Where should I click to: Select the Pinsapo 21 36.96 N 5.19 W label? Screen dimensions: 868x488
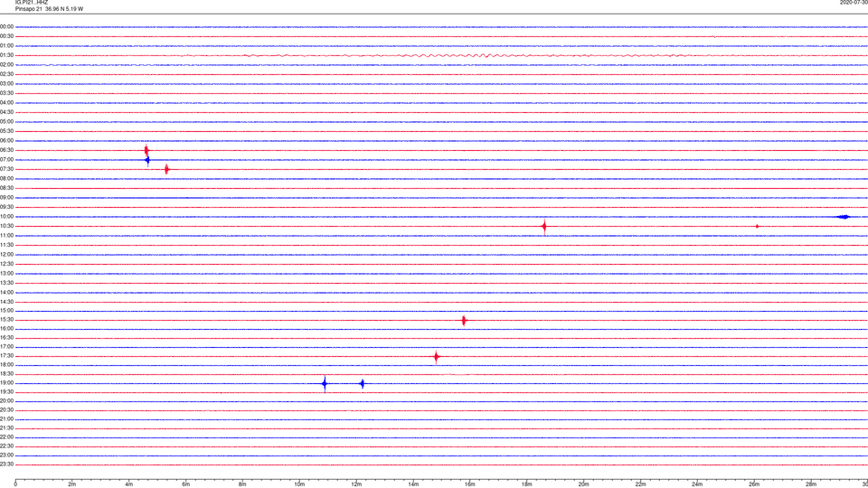tap(49, 9)
